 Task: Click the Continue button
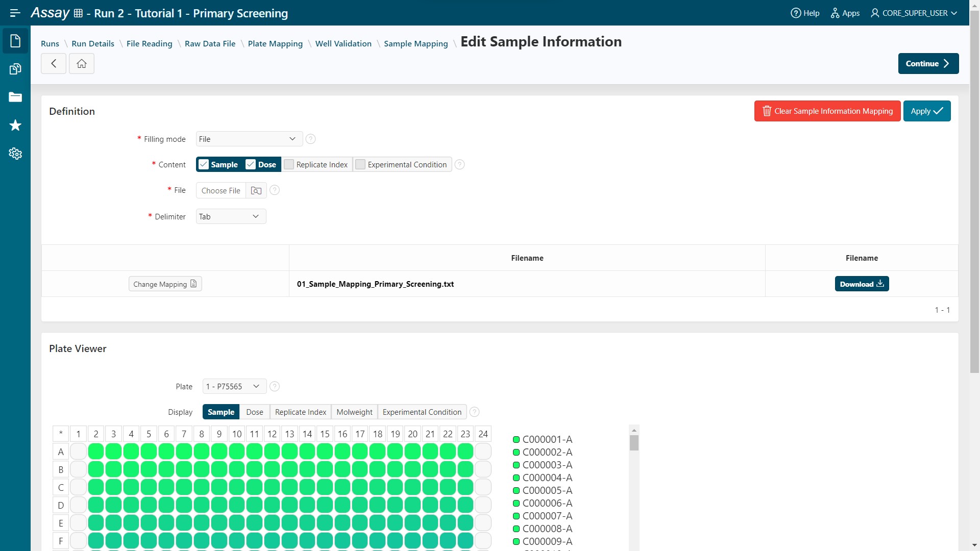click(928, 64)
